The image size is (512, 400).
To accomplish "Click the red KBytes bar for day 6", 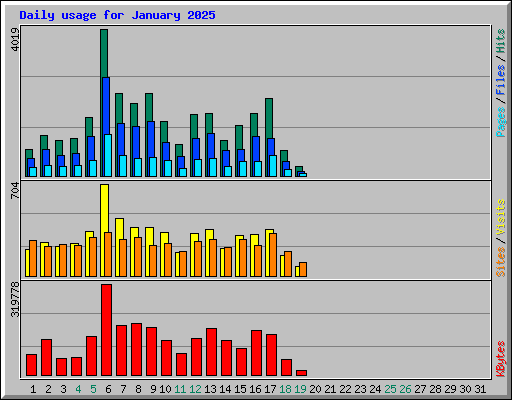I will tap(106, 330).
